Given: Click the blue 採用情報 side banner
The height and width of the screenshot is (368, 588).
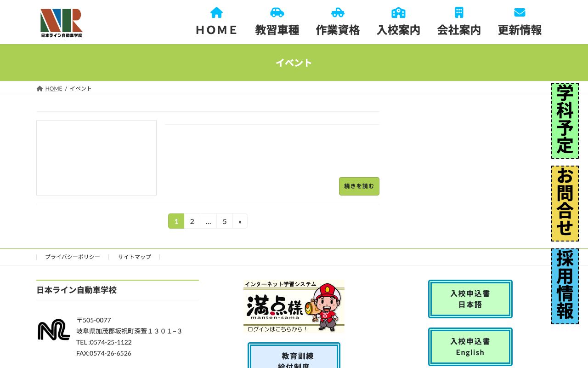Looking at the screenshot, I should click(x=565, y=285).
